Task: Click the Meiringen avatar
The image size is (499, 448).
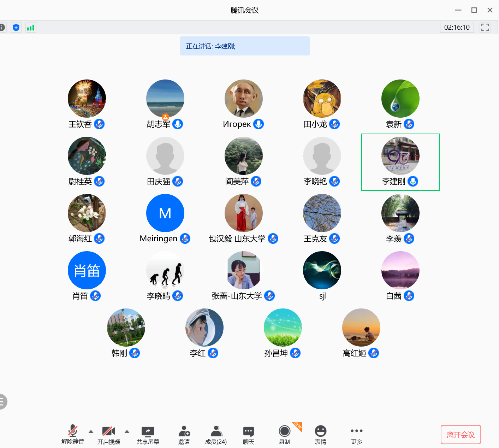Action: click(165, 213)
